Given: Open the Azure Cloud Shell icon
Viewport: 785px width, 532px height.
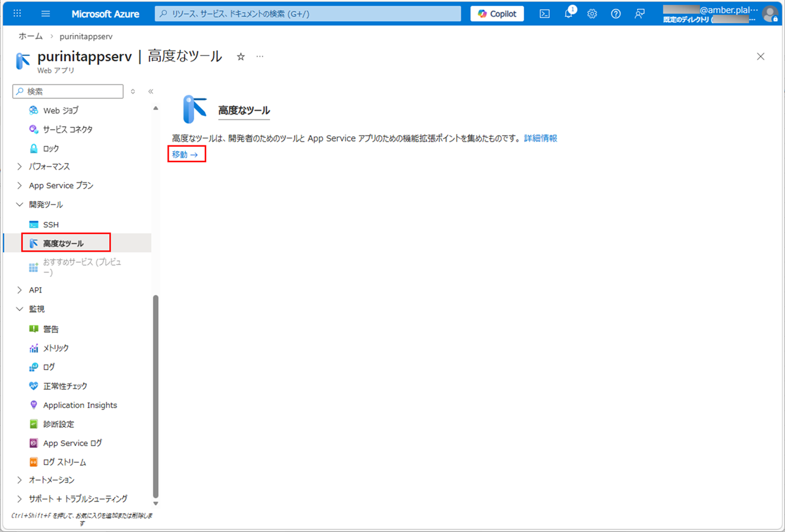Looking at the screenshot, I should pyautogui.click(x=545, y=14).
